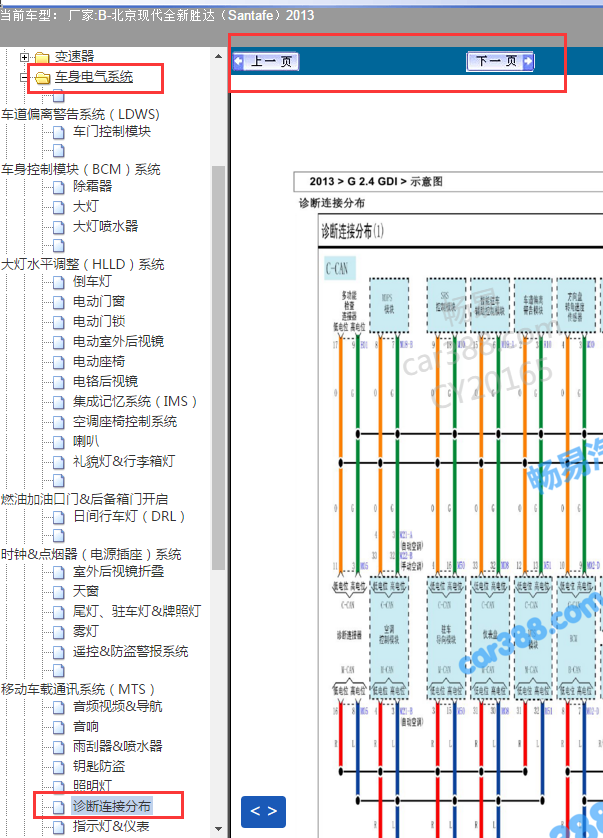
Task: Open the 音响 page
Action: click(x=86, y=726)
